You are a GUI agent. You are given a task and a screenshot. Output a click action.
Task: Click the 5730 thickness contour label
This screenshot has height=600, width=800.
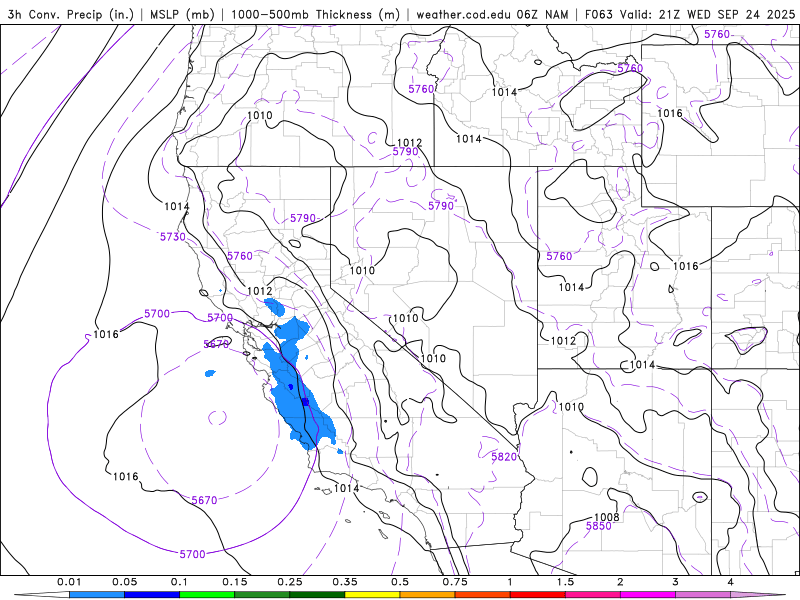tap(172, 237)
